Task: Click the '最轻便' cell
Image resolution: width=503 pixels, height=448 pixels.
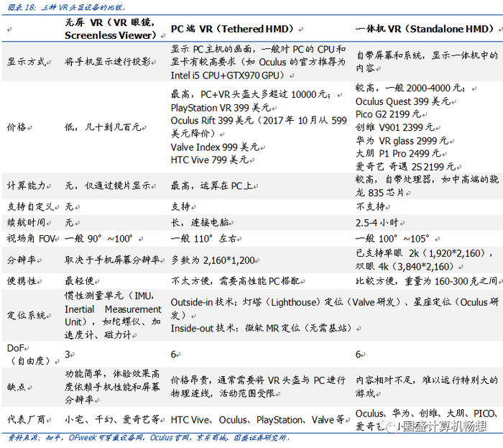Action: point(79,280)
